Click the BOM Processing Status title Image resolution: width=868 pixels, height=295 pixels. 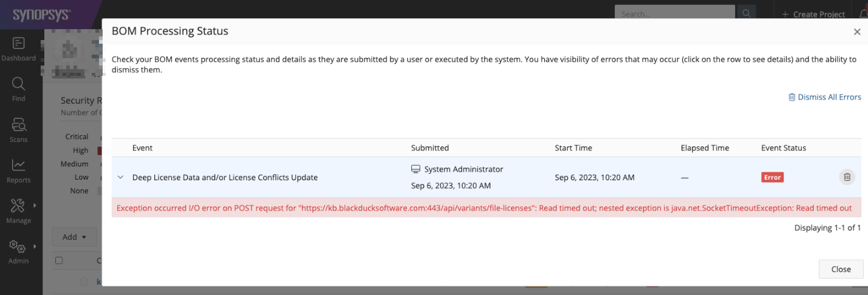pyautogui.click(x=170, y=31)
